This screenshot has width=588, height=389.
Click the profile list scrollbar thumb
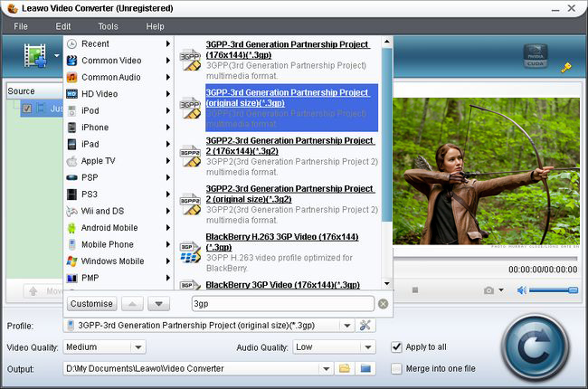coord(387,135)
